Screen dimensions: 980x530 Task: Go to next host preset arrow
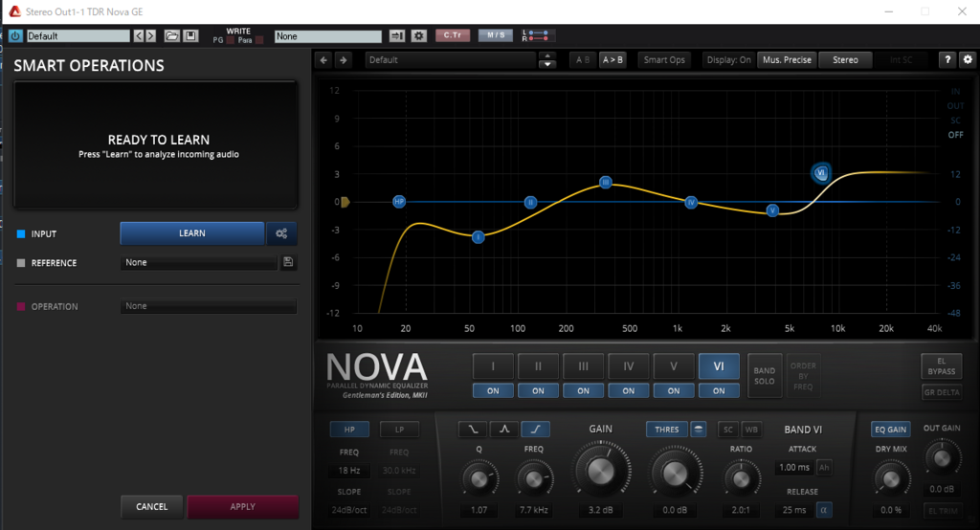click(150, 36)
